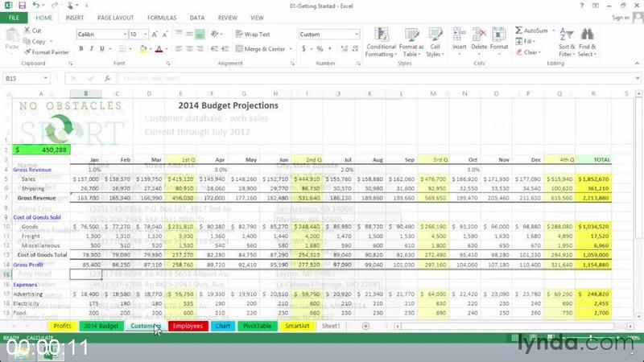The height and width of the screenshot is (362, 644).
Task: Click the Font Color red A swatch
Action: tap(159, 49)
